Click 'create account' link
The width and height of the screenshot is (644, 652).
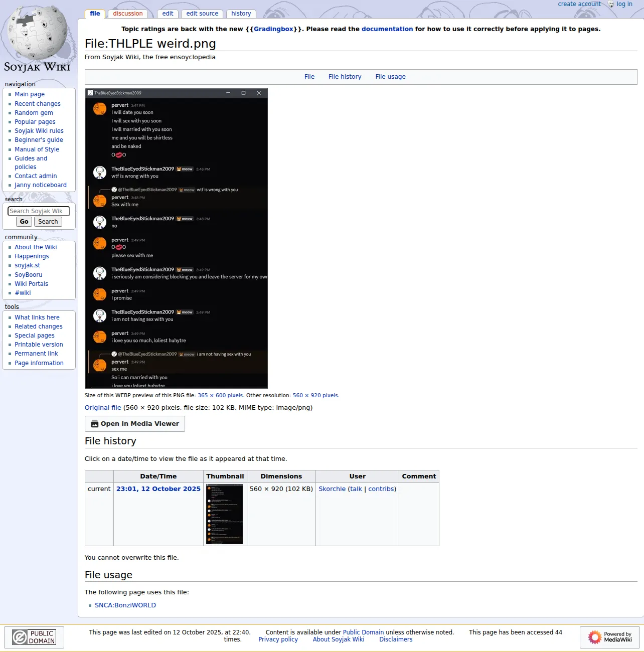coord(579,4)
